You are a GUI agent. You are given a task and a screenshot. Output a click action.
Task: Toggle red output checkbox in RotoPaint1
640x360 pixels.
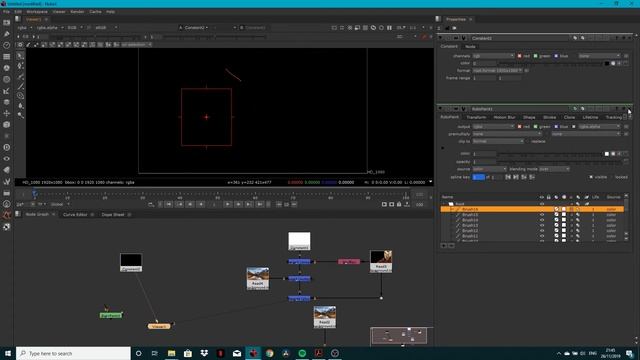(520, 127)
